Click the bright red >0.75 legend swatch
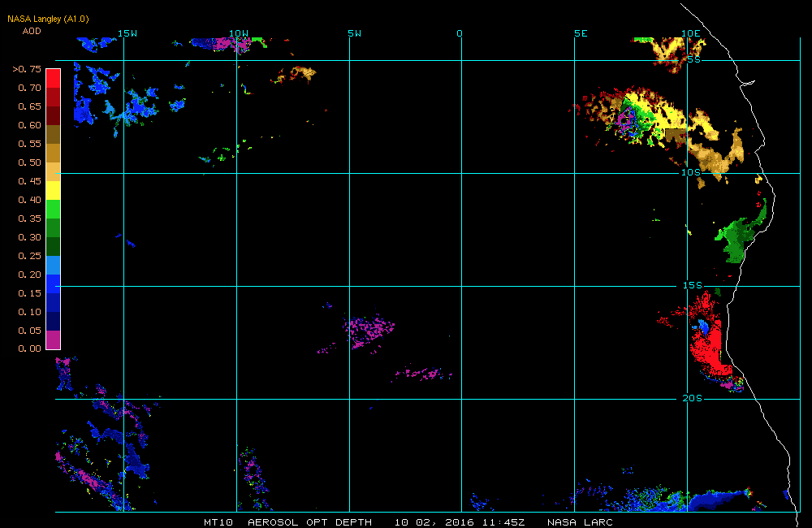The width and height of the screenshot is (812, 528). click(54, 78)
